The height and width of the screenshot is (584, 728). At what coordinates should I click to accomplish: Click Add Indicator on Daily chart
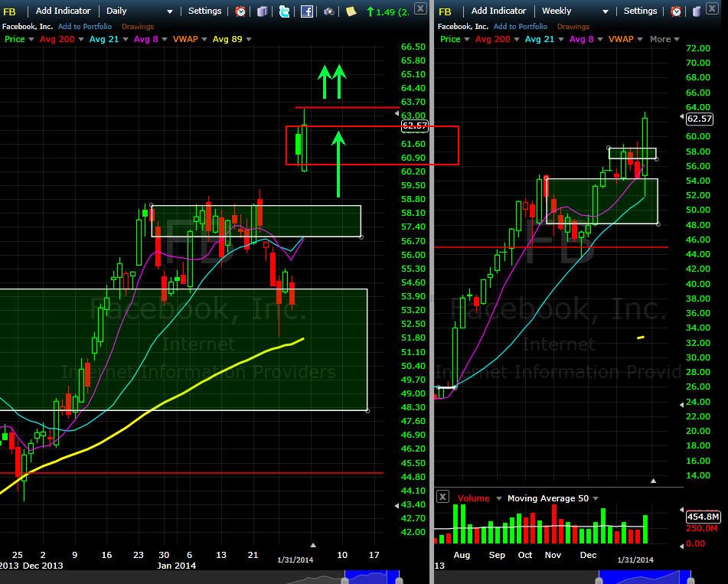(x=63, y=11)
